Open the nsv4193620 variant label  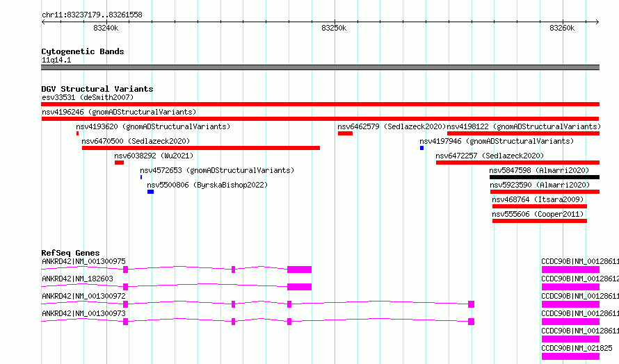[x=153, y=126]
